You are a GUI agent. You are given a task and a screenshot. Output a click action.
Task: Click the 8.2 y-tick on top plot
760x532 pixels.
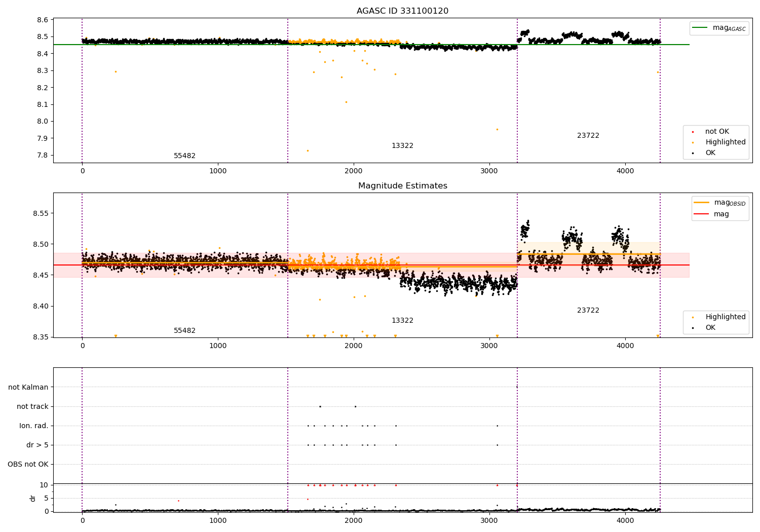coord(43,88)
